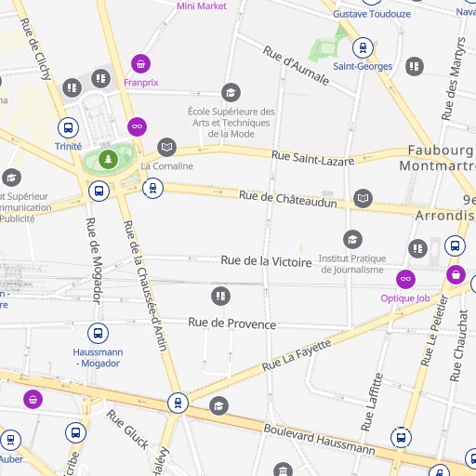Click the metro icon at Rue La Fayette junction
This screenshot has height=476, width=476.
pyautogui.click(x=178, y=403)
